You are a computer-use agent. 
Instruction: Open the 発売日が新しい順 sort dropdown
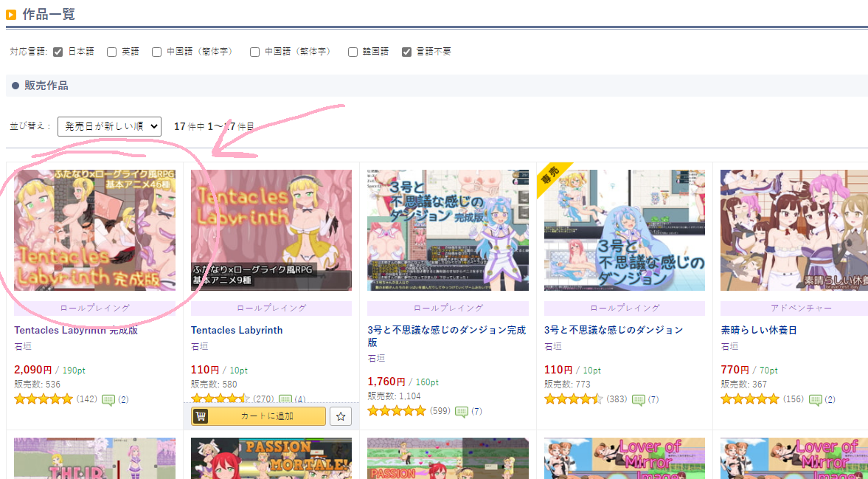(x=110, y=126)
